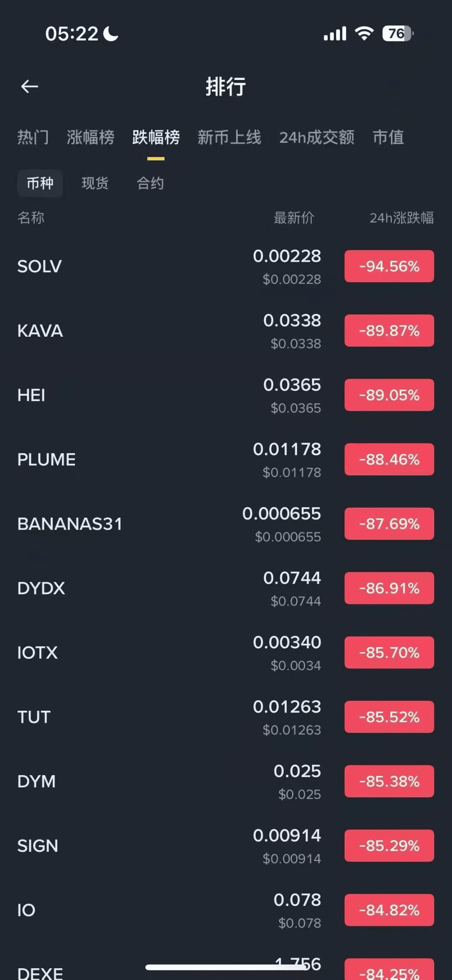Switch to 24h成交额 tab

(317, 137)
